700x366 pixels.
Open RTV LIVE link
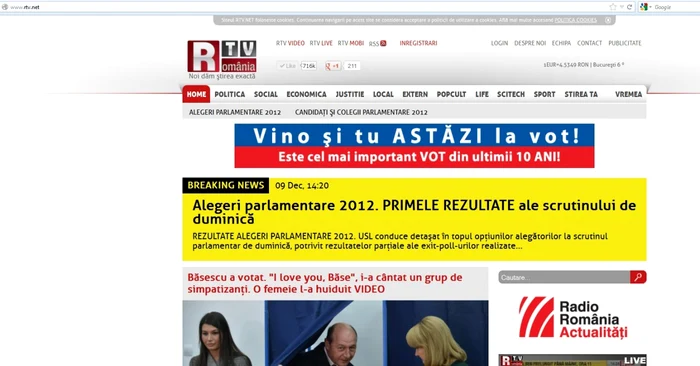click(x=321, y=43)
